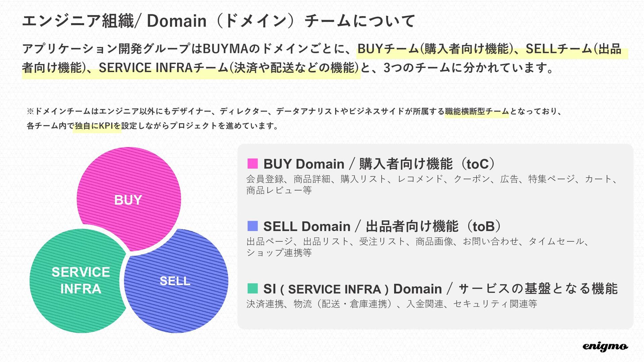Select the pink square beside BUY Domain
644x362 pixels.
coord(252,164)
